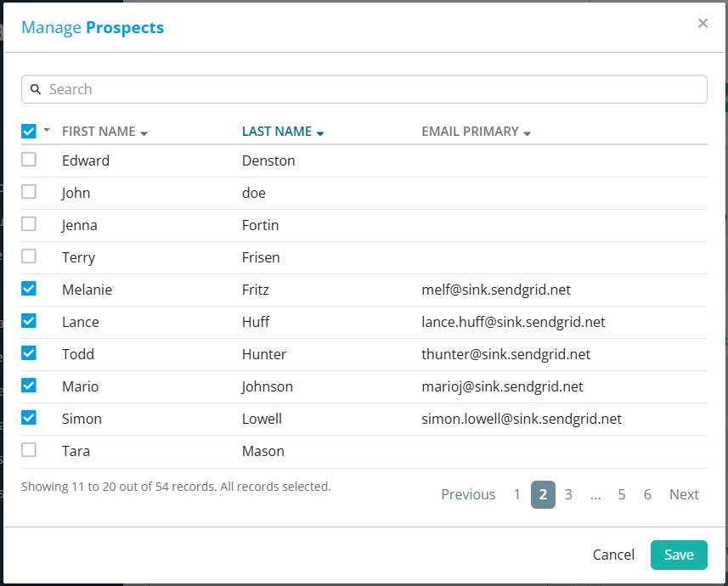
Task: Uncheck Melanie Fritz's checkbox
Action: click(x=29, y=289)
